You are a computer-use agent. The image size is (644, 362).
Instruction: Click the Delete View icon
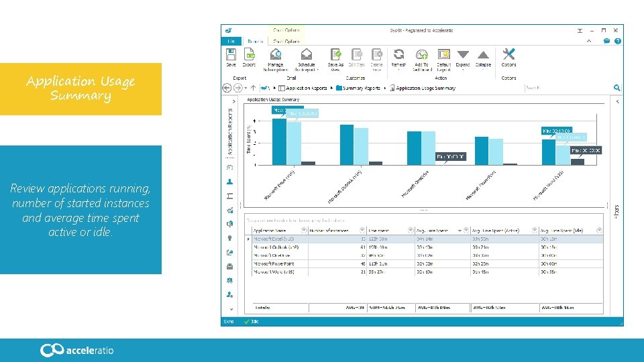click(x=376, y=54)
